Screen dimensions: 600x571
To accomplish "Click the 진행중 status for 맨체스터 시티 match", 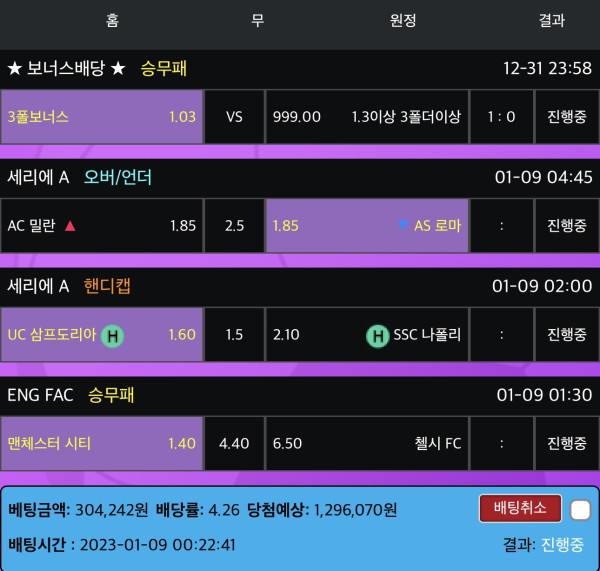I will tap(567, 443).
